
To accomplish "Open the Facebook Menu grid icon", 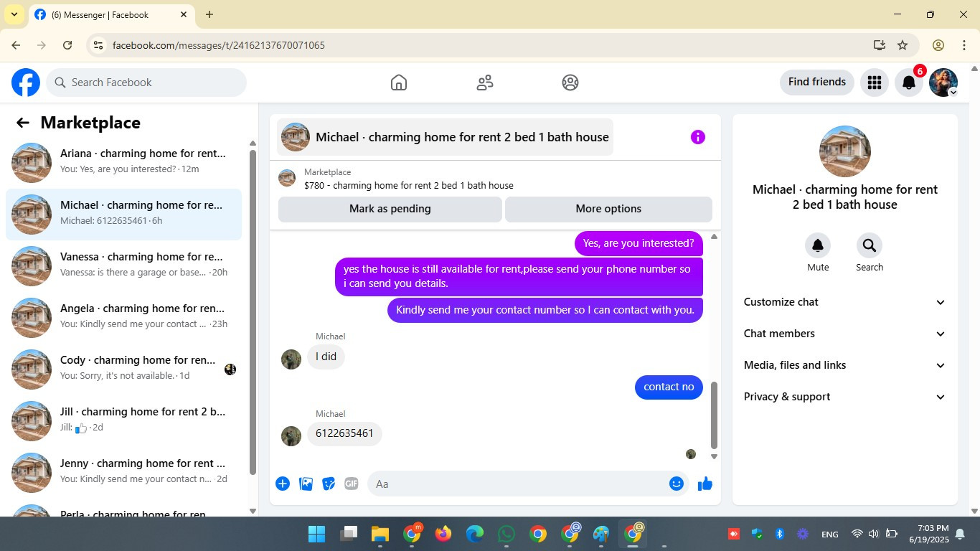I will click(x=874, y=83).
